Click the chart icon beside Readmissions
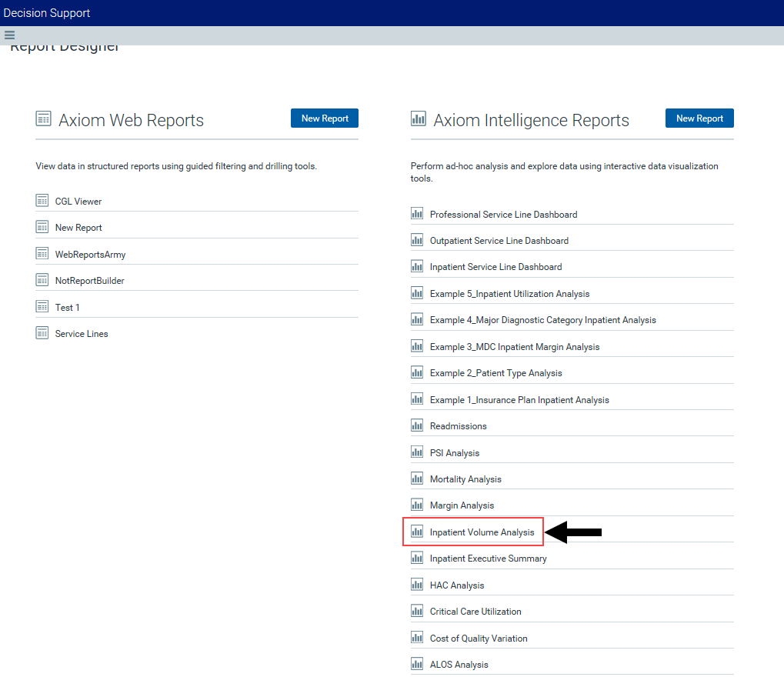 (x=417, y=425)
